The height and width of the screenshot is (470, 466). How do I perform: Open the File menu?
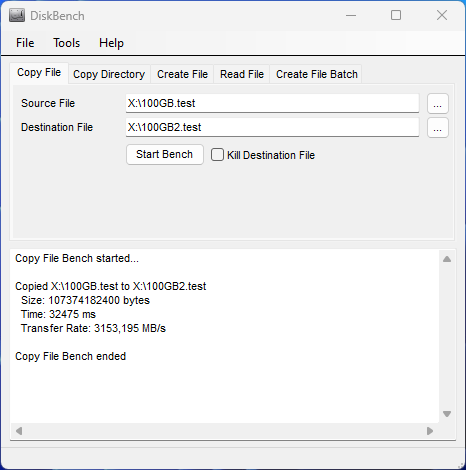click(x=25, y=43)
